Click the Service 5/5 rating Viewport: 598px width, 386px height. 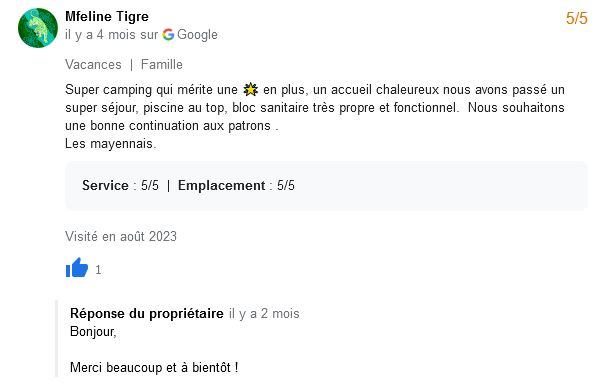[120, 185]
